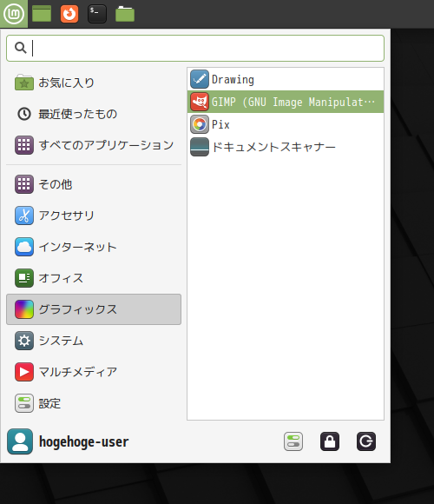Viewport: 434px width, 504px height.
Task: Launch the Drawing application
Action: tap(286, 79)
